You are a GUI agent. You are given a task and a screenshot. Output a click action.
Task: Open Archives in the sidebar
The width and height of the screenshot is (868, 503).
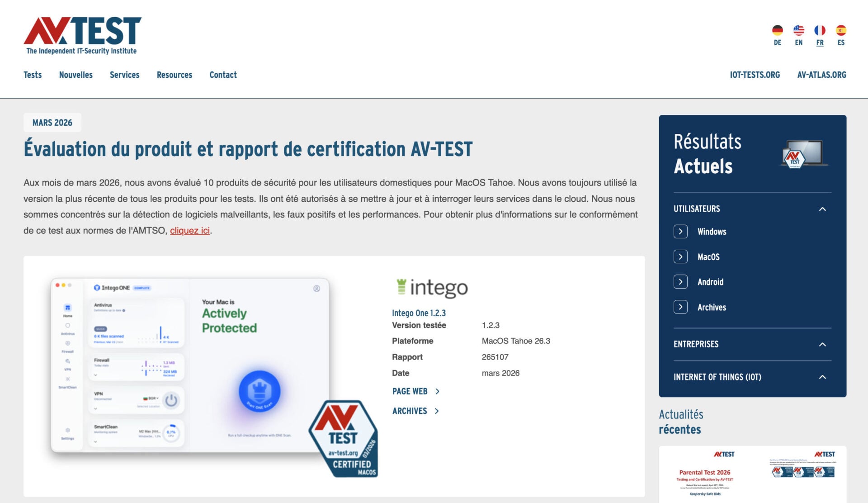tap(712, 307)
